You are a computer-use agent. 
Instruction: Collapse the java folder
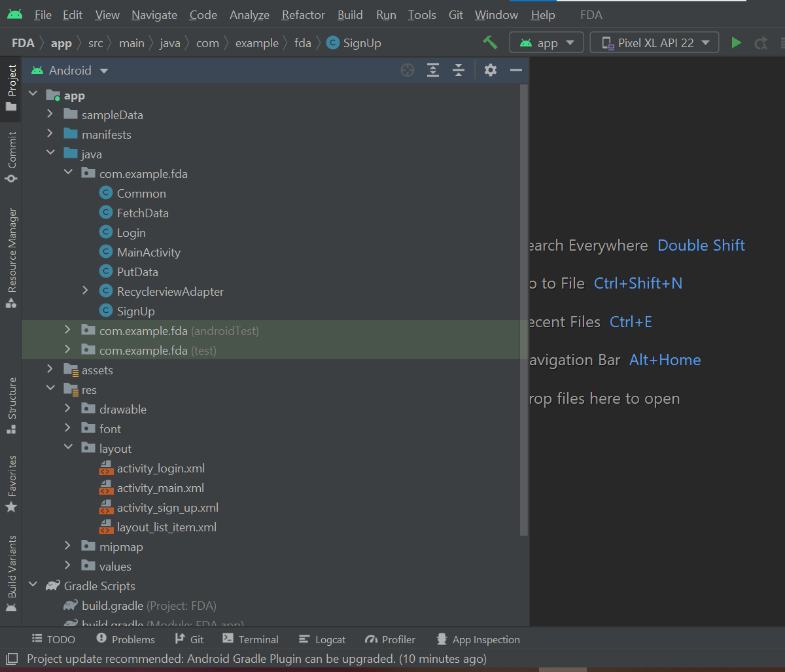[x=50, y=154]
